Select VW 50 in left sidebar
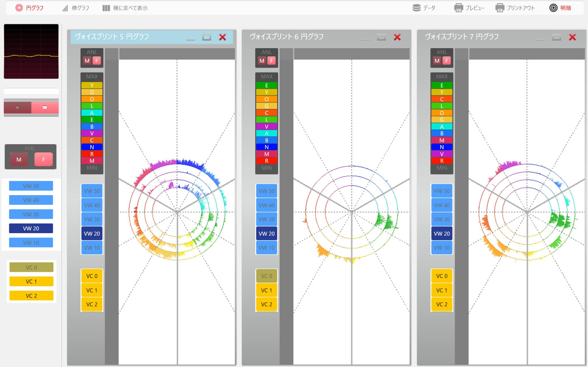This screenshot has width=588, height=367. pos(31,186)
